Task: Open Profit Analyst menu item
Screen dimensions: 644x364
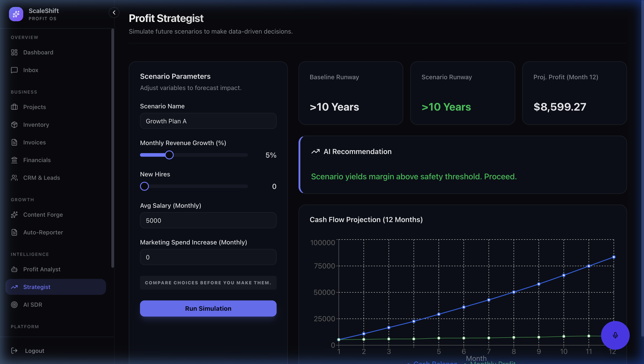Action: point(42,269)
